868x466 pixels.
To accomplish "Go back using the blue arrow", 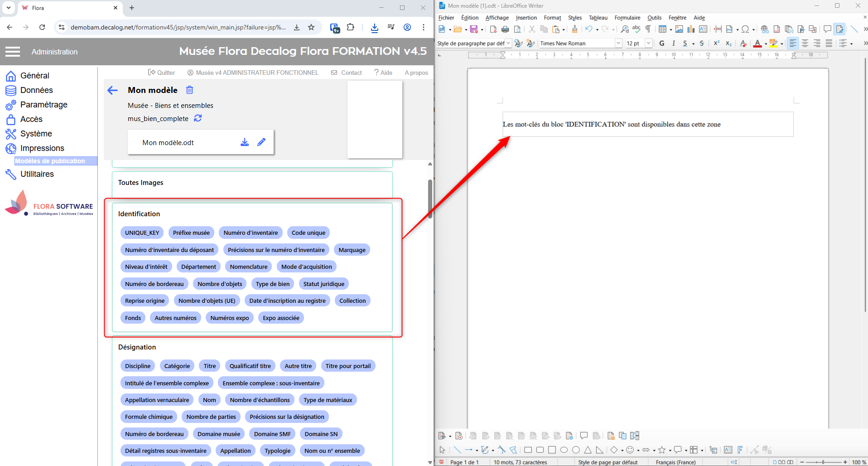I will click(112, 90).
